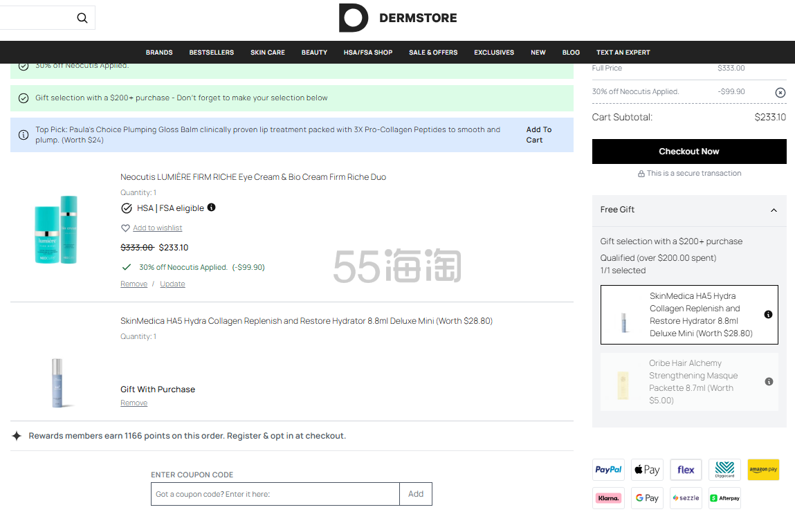Remove the Neocutis duo from cart
The image size is (795, 532).
pos(134,284)
